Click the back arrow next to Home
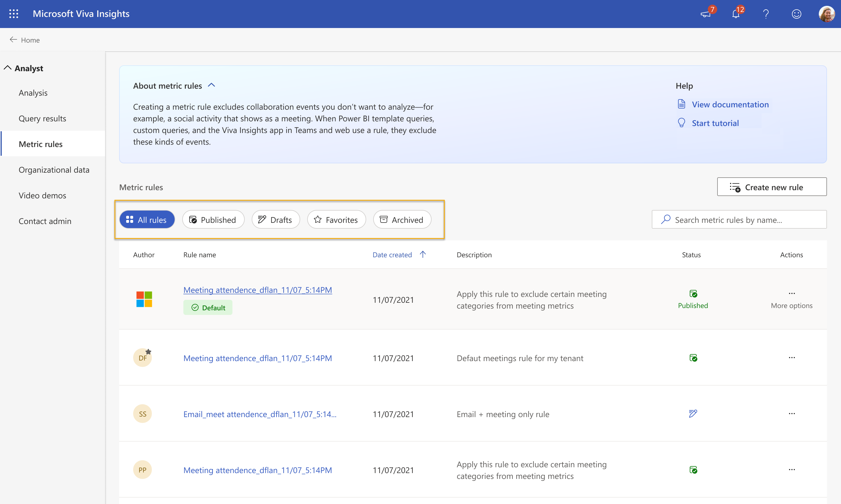This screenshot has height=504, width=841. coord(13,40)
